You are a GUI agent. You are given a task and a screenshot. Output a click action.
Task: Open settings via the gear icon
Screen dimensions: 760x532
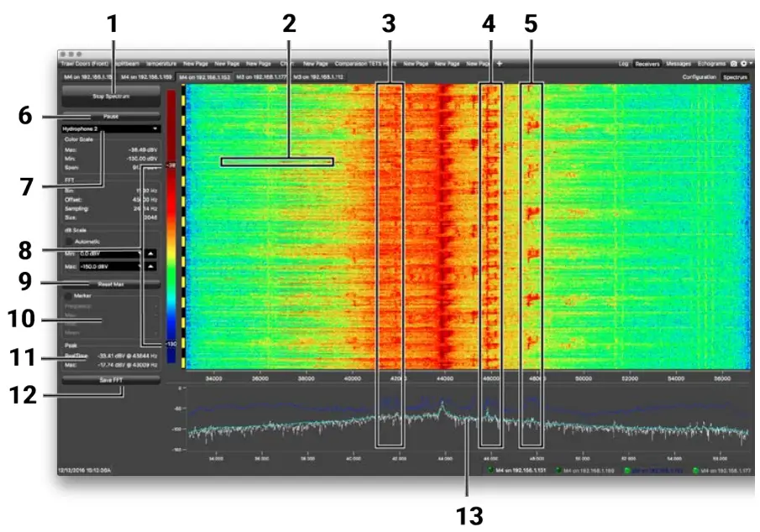[743, 64]
